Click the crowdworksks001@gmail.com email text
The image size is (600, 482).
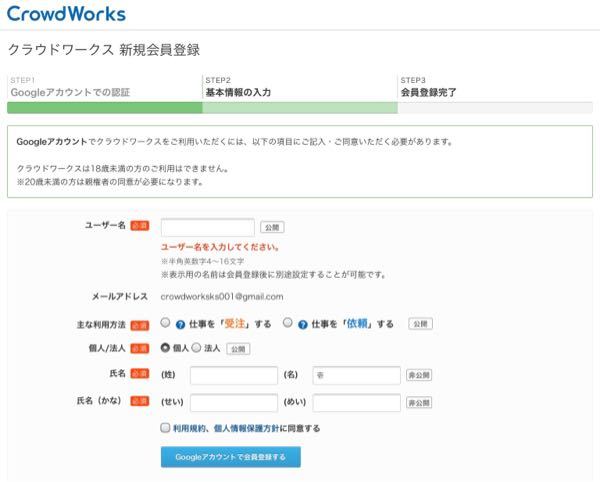pyautogui.click(x=222, y=296)
